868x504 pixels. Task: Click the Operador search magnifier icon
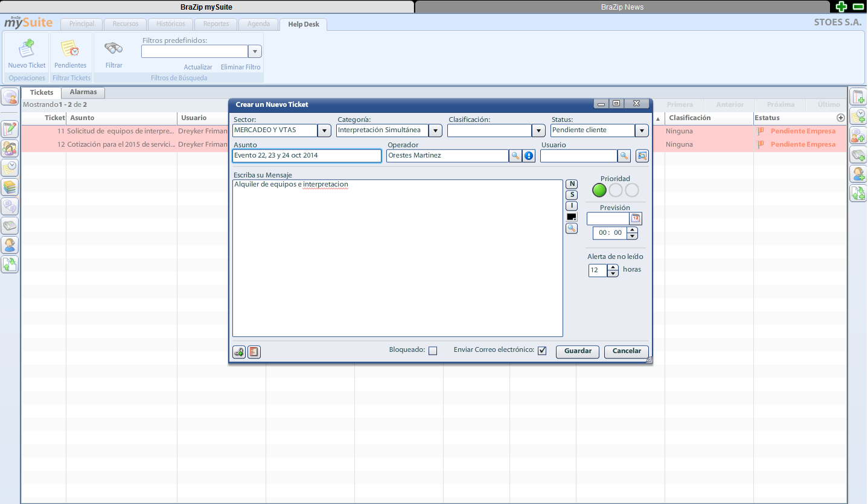(x=515, y=156)
